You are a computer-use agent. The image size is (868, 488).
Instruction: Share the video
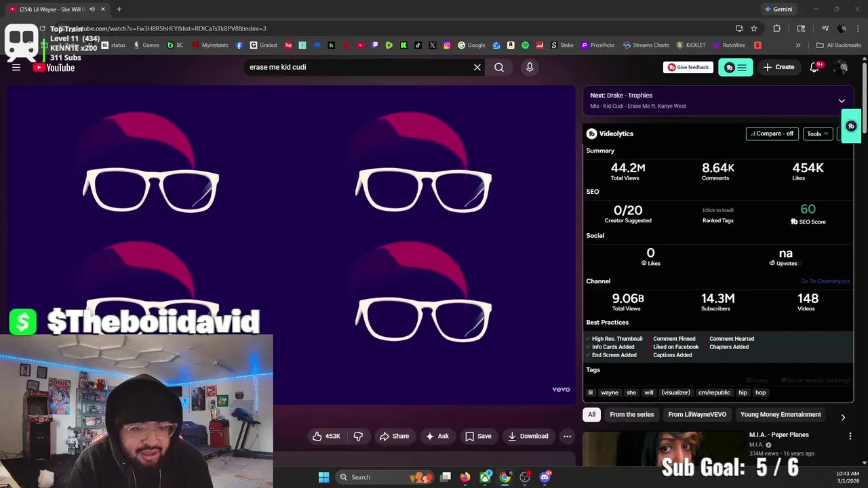pyautogui.click(x=394, y=436)
